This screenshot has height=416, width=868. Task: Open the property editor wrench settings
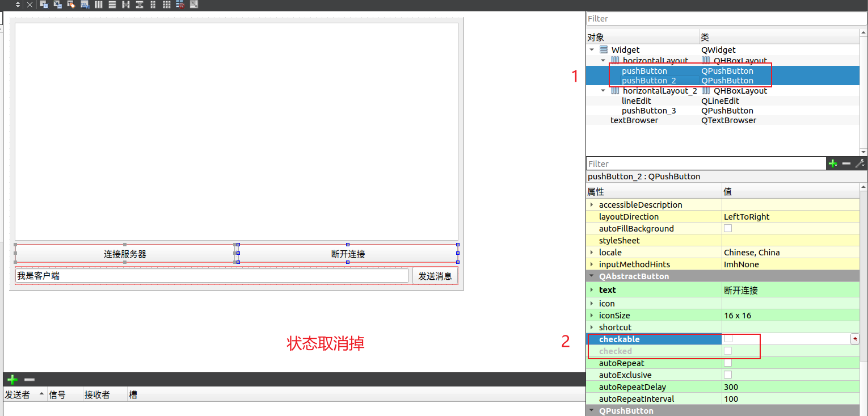pos(860,163)
